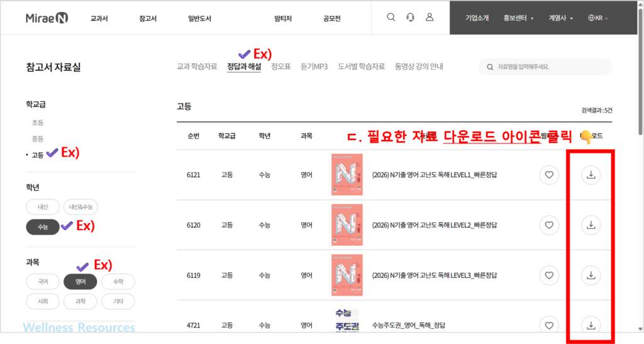The height and width of the screenshot is (344, 644).
Task: Open the 일반도서 menu
Action: click(199, 18)
